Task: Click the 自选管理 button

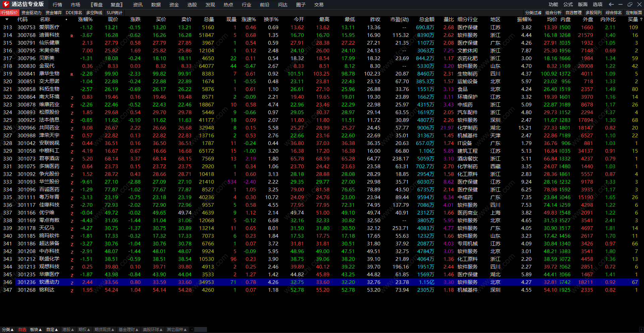Action: (x=574, y=13)
